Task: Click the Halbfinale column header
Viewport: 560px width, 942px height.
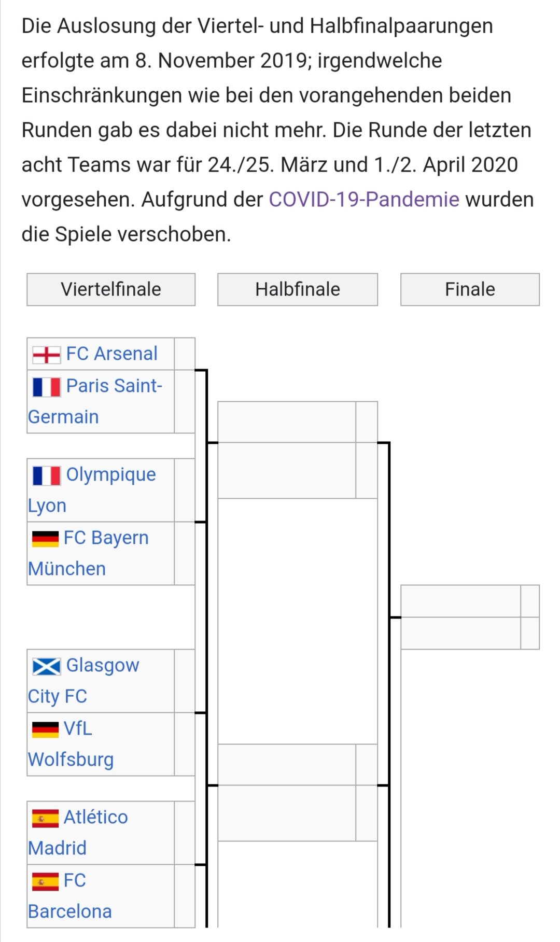Action: [x=298, y=289]
